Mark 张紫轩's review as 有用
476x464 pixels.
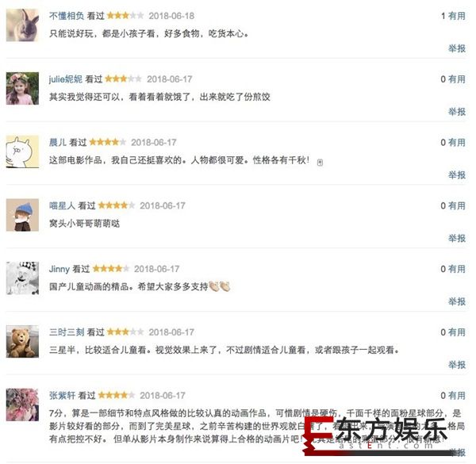click(457, 396)
